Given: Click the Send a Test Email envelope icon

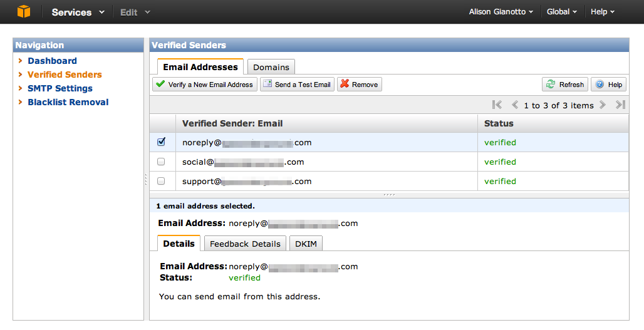Looking at the screenshot, I should 267,84.
